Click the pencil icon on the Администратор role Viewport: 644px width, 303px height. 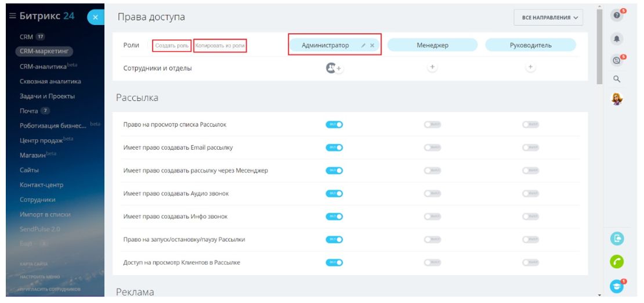pos(363,45)
